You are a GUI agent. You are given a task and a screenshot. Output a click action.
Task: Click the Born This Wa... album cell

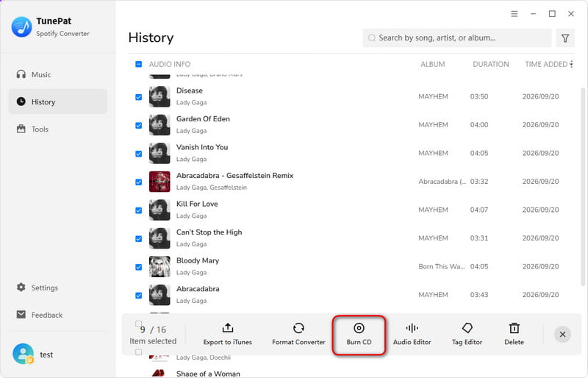tap(442, 266)
